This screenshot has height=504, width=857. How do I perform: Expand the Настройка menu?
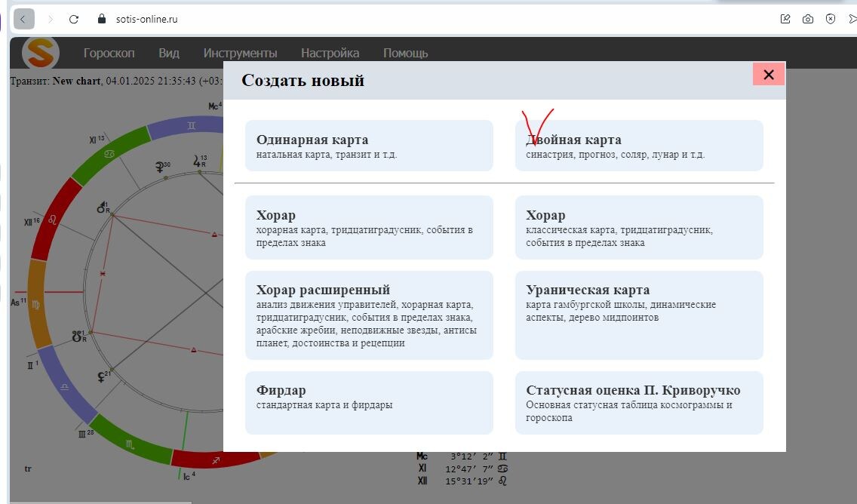330,53
